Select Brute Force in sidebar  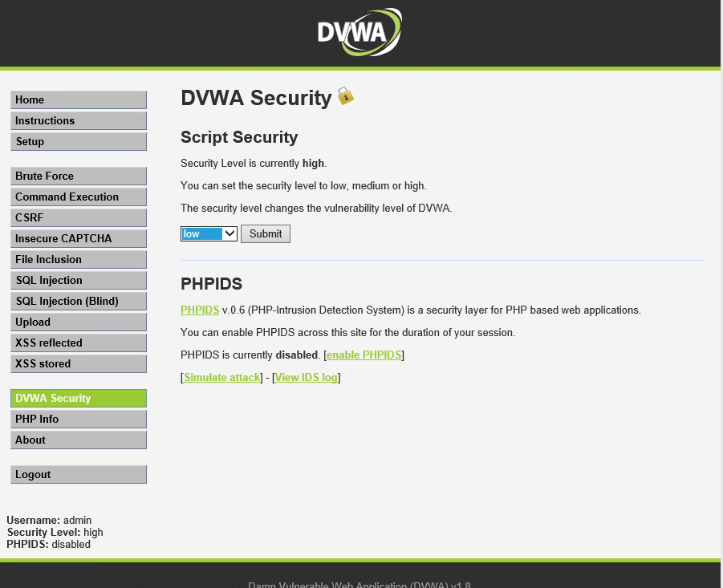[x=79, y=176]
